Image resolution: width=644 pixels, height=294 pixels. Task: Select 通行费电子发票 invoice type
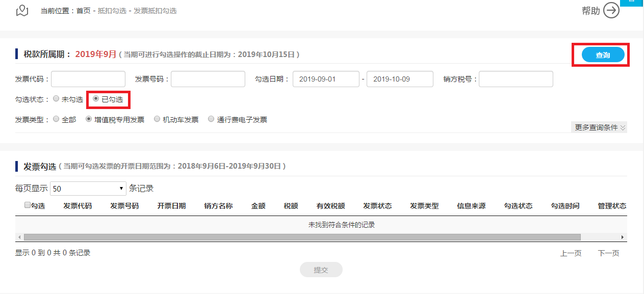[211, 120]
